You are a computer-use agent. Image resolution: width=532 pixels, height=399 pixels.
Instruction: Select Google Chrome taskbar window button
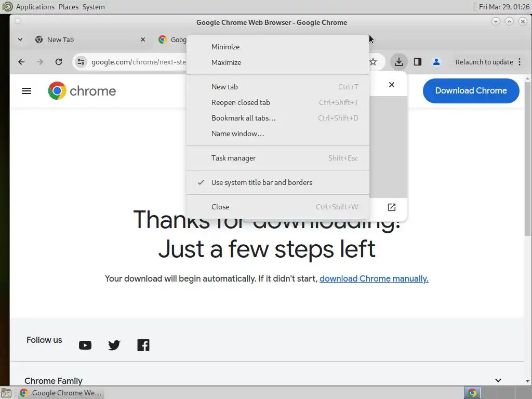[x=61, y=393]
